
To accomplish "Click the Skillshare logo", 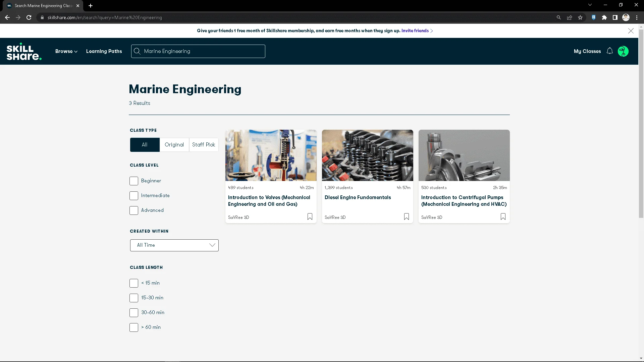I will pyautogui.click(x=24, y=51).
